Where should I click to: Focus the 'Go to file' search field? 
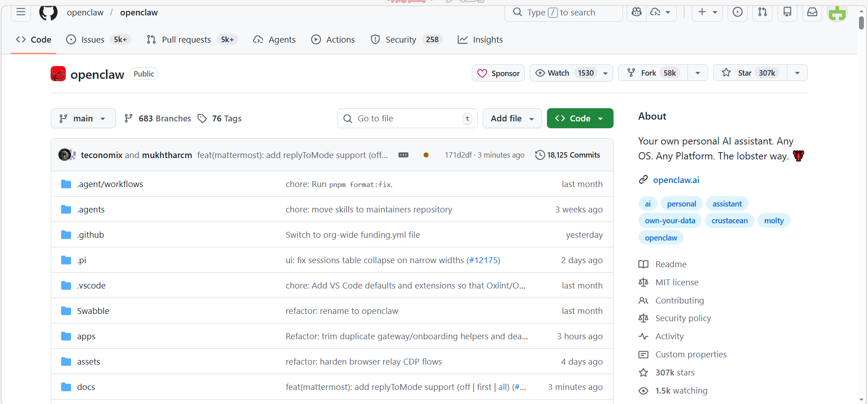(x=407, y=118)
